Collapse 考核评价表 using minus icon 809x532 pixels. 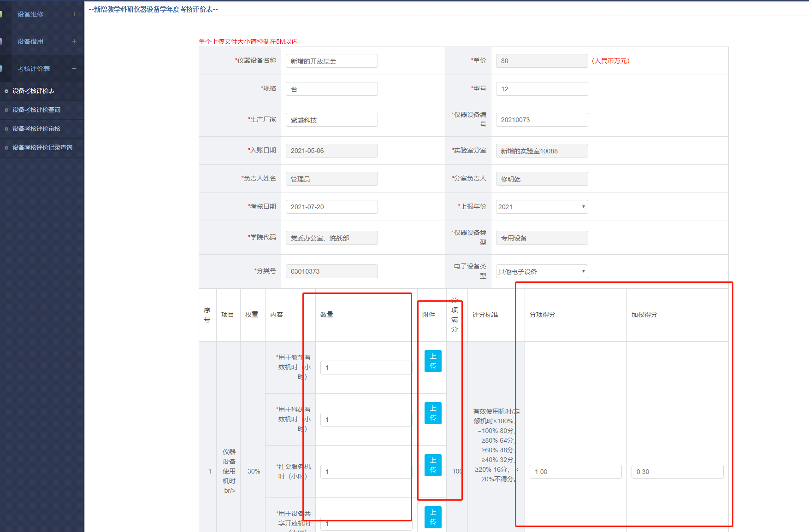[x=74, y=69]
